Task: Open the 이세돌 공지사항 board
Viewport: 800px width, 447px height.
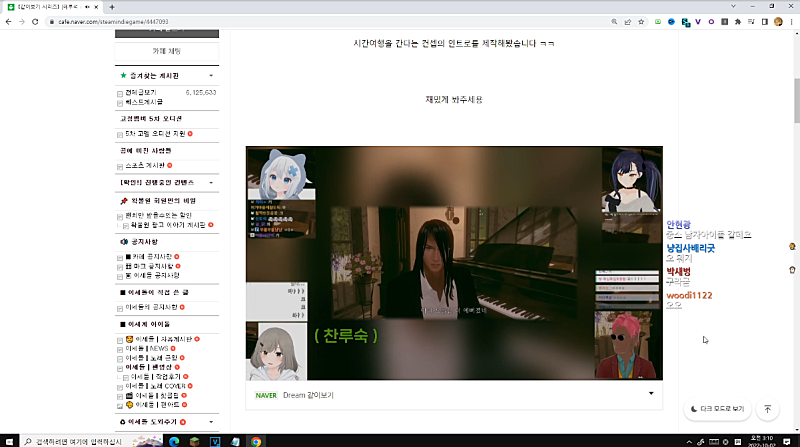Action: click(153, 275)
